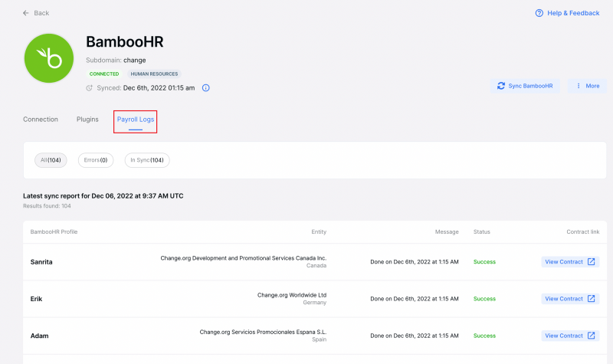This screenshot has width=613, height=364.
Task: Open external link icon in Sanrita's row
Action: (591, 261)
